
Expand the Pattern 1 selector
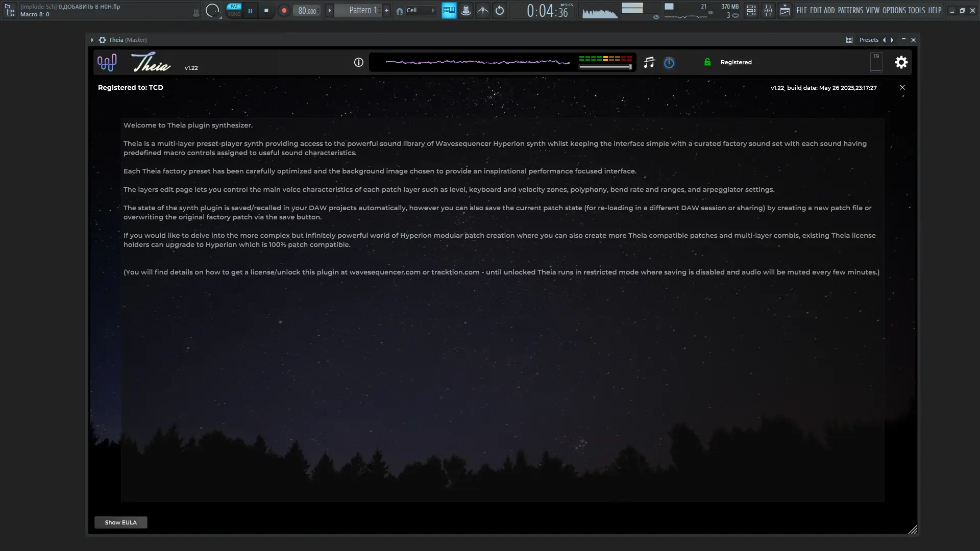tap(329, 10)
